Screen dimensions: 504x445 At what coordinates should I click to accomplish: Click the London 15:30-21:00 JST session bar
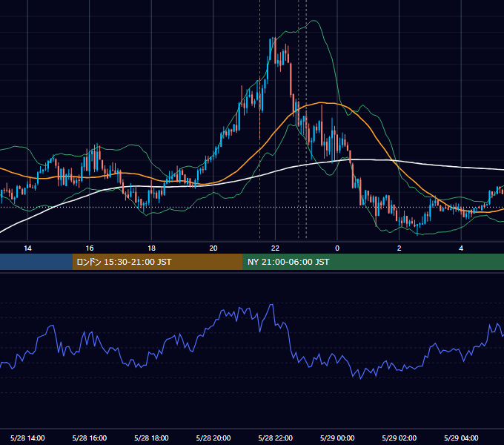pyautogui.click(x=157, y=262)
